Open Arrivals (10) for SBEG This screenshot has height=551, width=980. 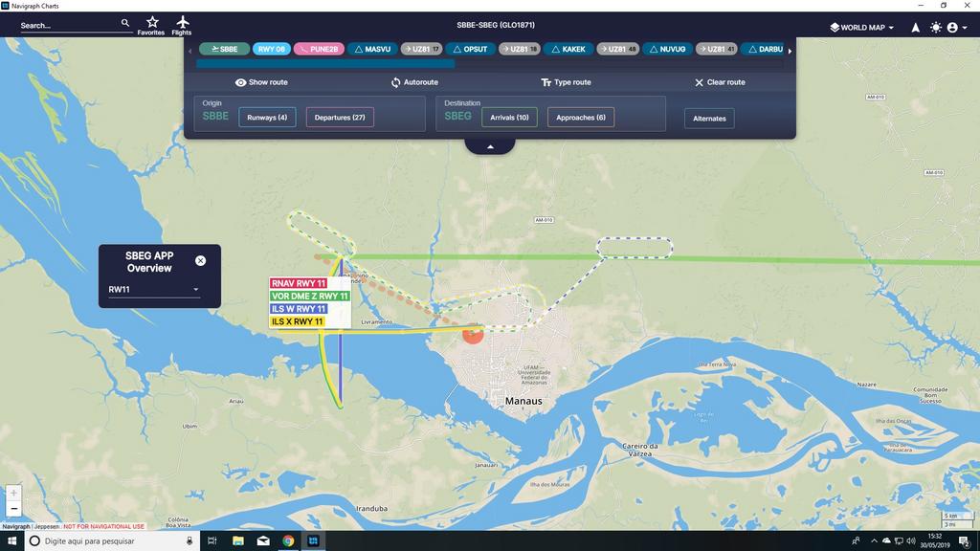click(x=509, y=118)
